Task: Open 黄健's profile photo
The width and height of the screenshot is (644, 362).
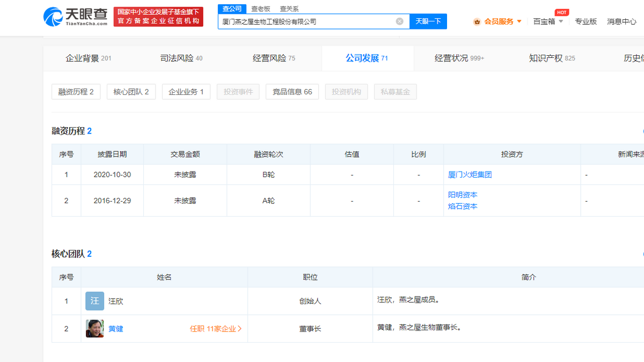Action: [x=94, y=329]
